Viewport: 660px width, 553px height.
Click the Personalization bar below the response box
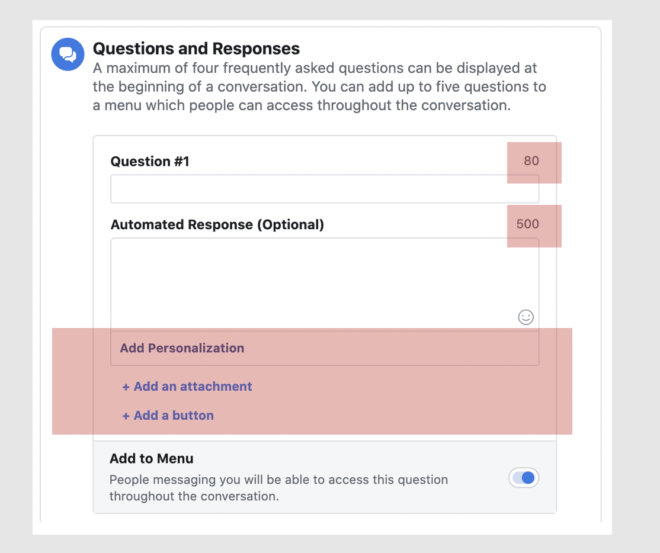[325, 348]
